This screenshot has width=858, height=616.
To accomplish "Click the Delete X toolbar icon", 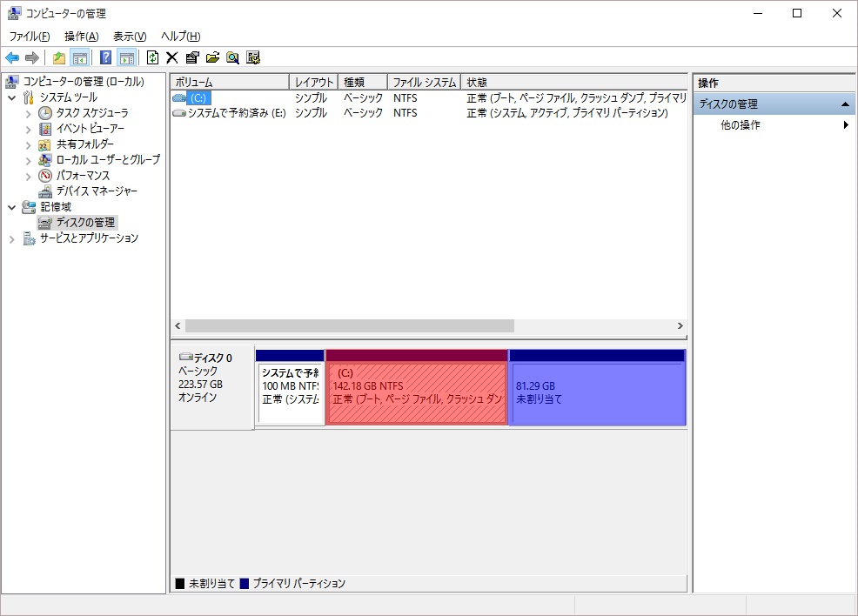I will coord(171,57).
